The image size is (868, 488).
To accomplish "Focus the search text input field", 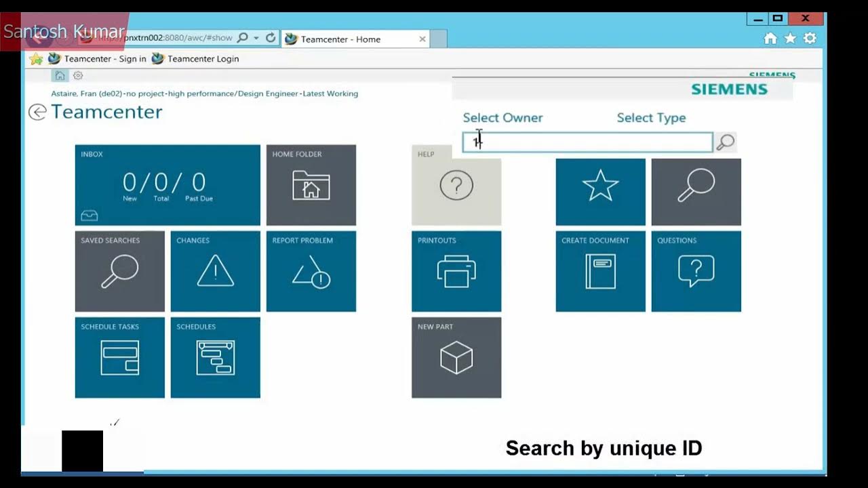I will [588, 142].
